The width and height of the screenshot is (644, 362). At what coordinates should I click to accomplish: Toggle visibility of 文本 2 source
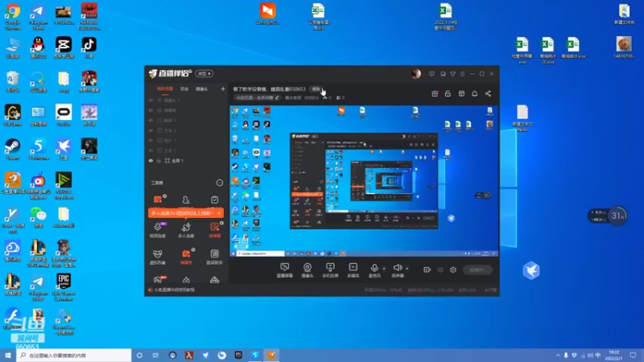coord(151,130)
